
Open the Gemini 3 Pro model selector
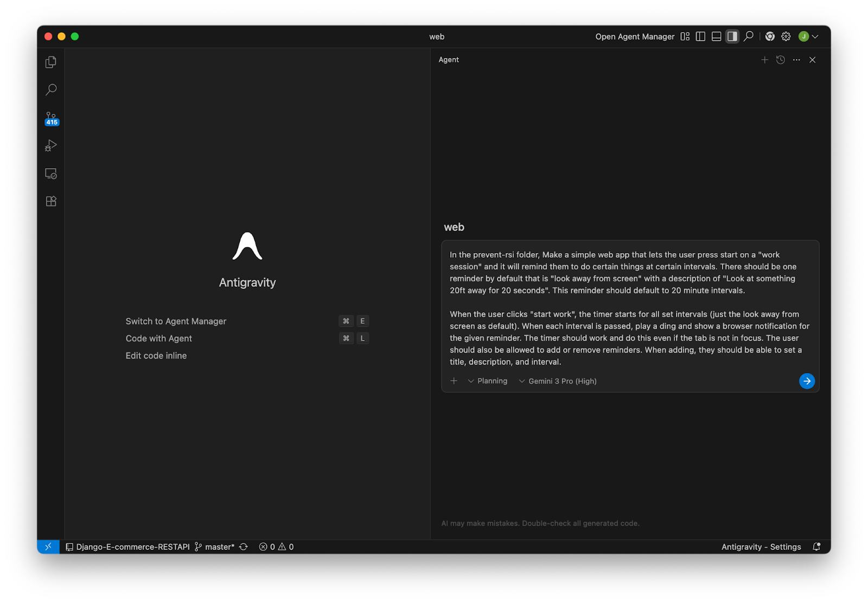tap(558, 381)
